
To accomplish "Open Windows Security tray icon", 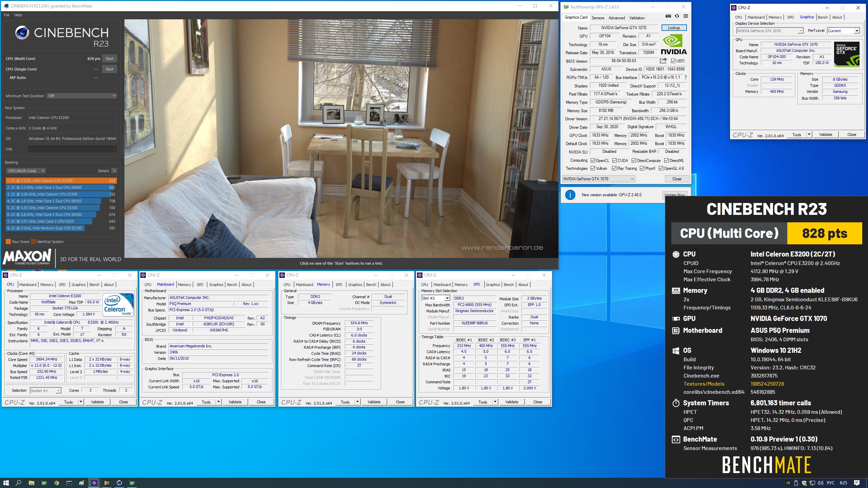I will 804,483.
